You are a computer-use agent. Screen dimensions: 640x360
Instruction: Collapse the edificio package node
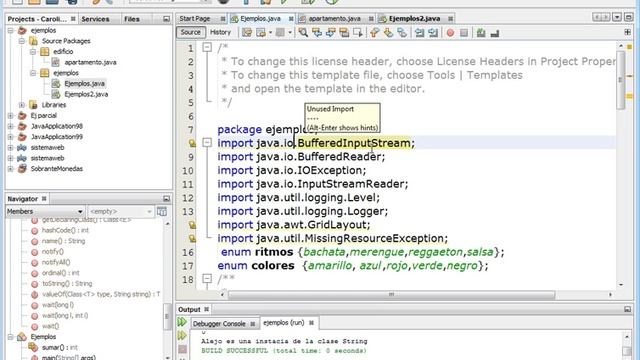point(33,51)
